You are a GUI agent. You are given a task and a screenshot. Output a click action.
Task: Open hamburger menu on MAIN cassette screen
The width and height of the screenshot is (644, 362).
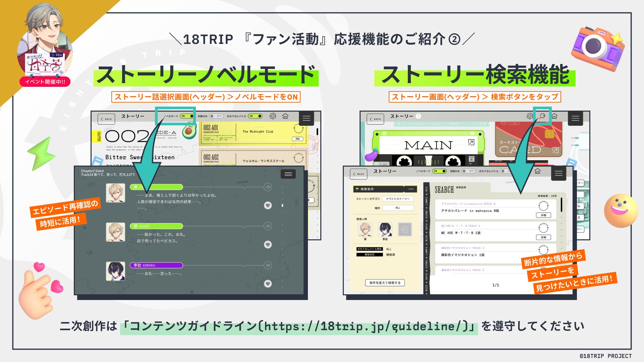pyautogui.click(x=576, y=118)
